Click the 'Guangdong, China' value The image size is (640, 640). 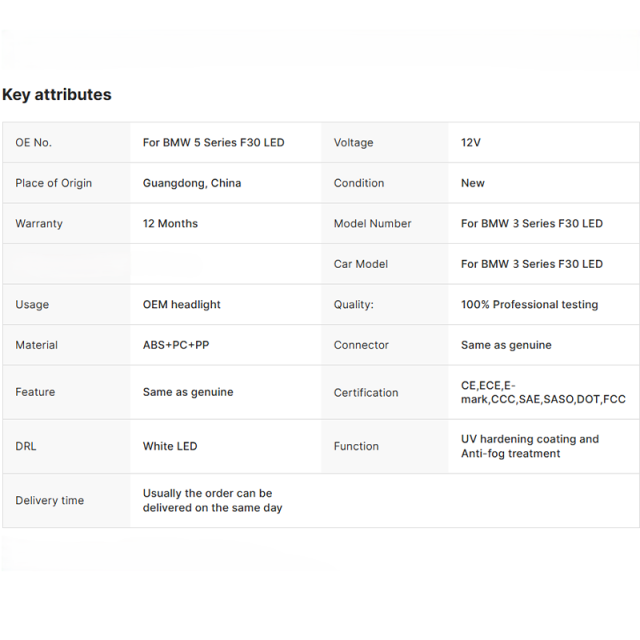(x=192, y=183)
